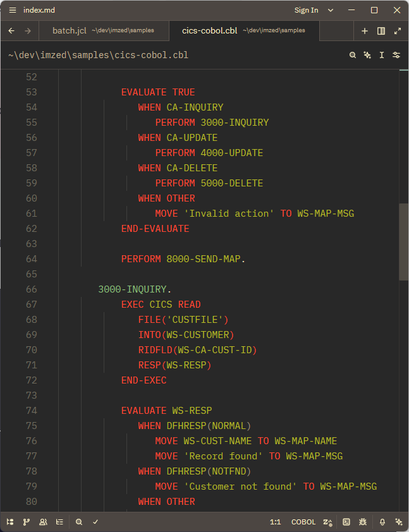Click RIDFLD(WS-CA-CUST-ID) text
This screenshot has width=409, height=532.
[197, 350]
